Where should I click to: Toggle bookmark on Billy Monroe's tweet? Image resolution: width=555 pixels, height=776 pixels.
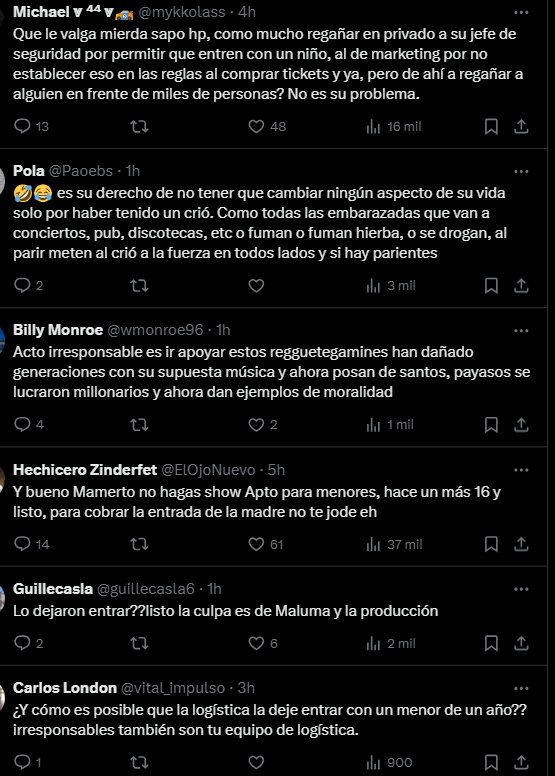491,425
